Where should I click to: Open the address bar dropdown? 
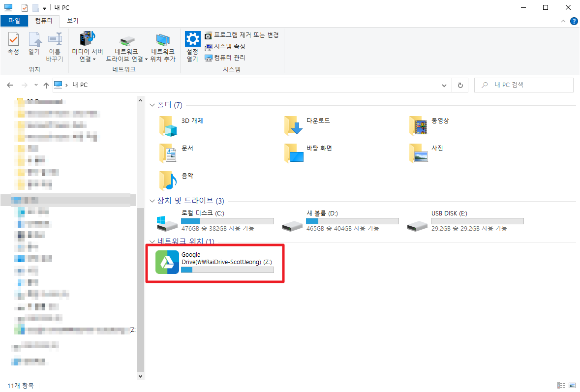pos(444,85)
